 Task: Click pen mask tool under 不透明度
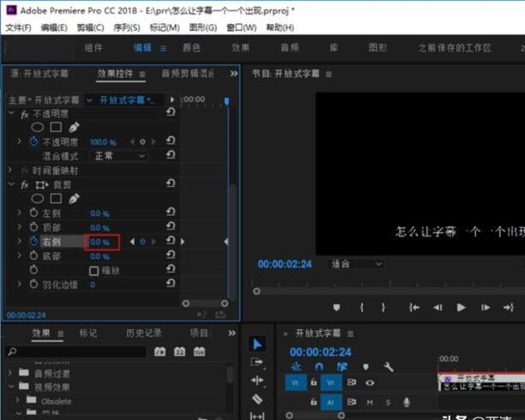pos(74,127)
